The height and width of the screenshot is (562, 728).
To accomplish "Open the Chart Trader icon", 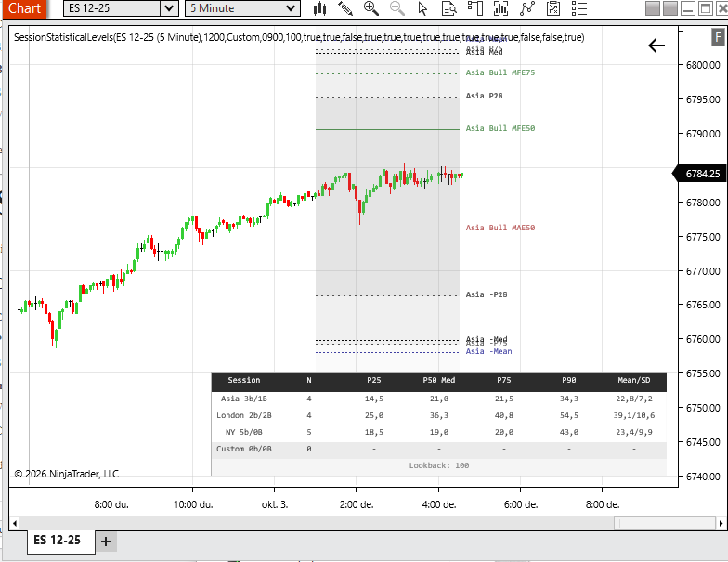I will coord(476,8).
